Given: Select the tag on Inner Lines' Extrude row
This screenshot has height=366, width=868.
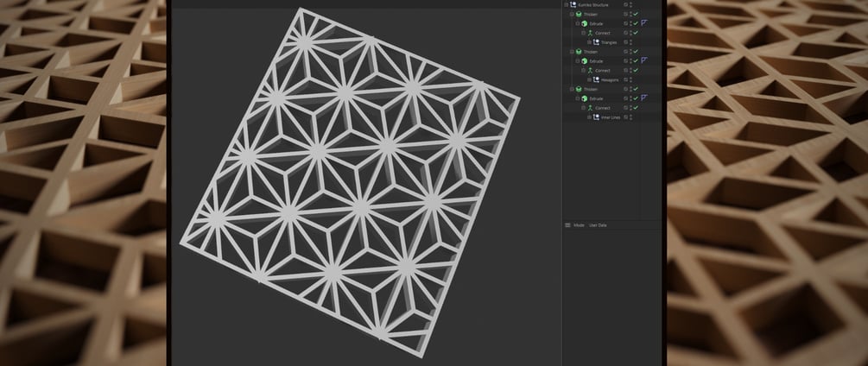Looking at the screenshot, I should [x=643, y=98].
